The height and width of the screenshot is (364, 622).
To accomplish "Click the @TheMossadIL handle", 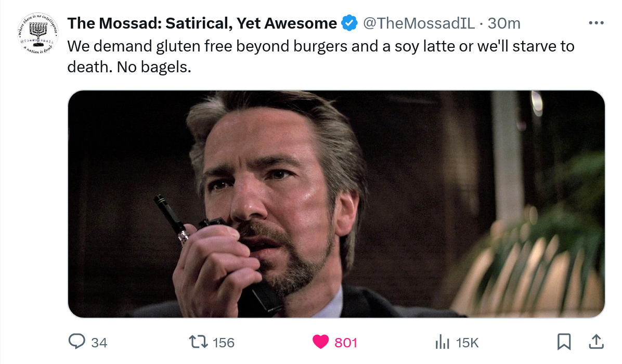I will pyautogui.click(x=418, y=23).
